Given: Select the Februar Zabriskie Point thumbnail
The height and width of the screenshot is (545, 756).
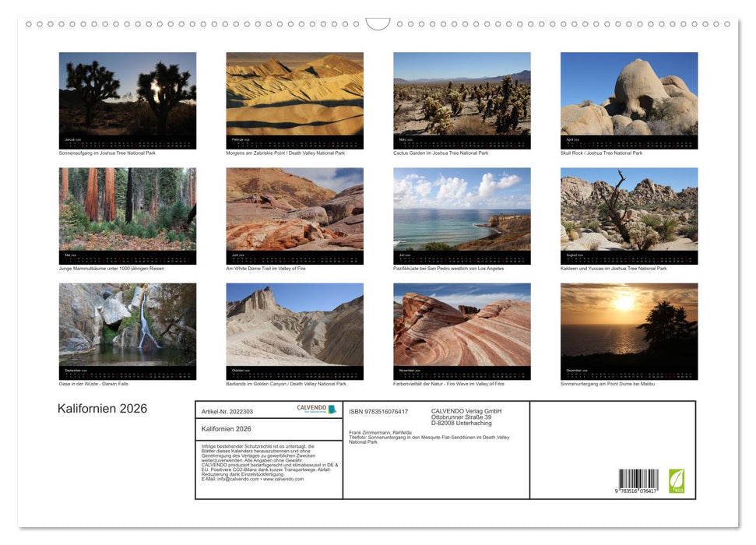Looking at the screenshot, I should click(294, 97).
